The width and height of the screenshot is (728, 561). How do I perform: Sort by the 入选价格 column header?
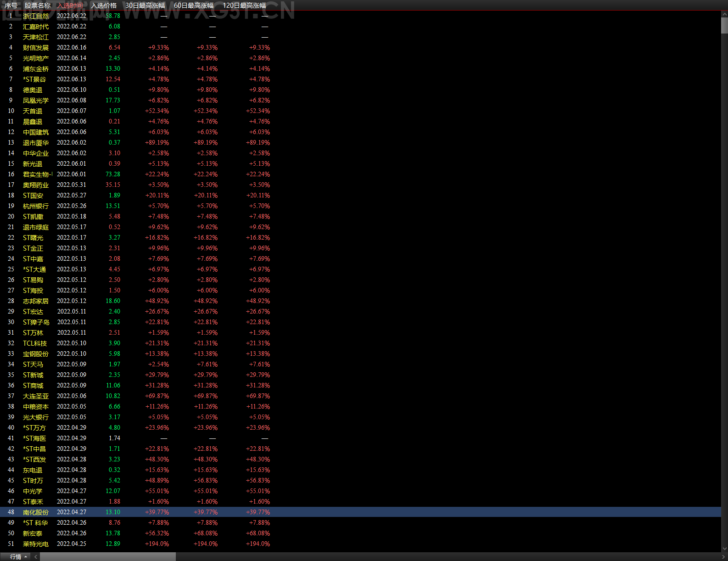point(104,6)
